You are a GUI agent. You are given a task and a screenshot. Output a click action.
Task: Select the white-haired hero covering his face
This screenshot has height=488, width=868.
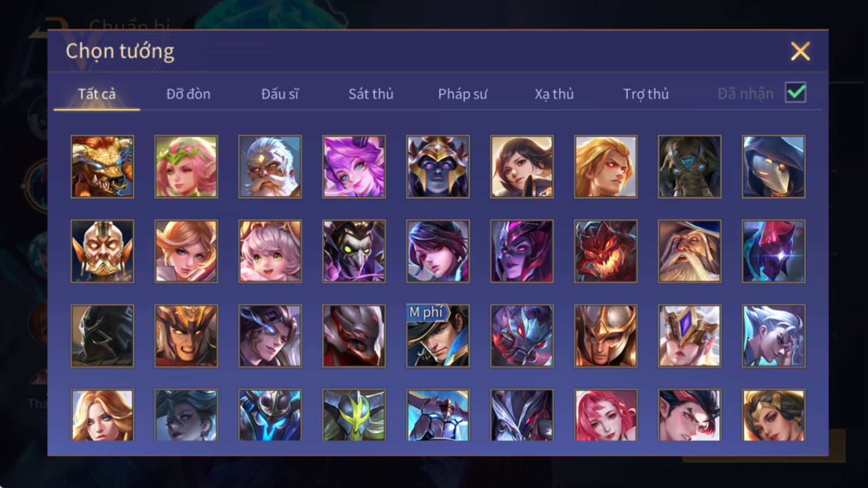[x=774, y=336]
